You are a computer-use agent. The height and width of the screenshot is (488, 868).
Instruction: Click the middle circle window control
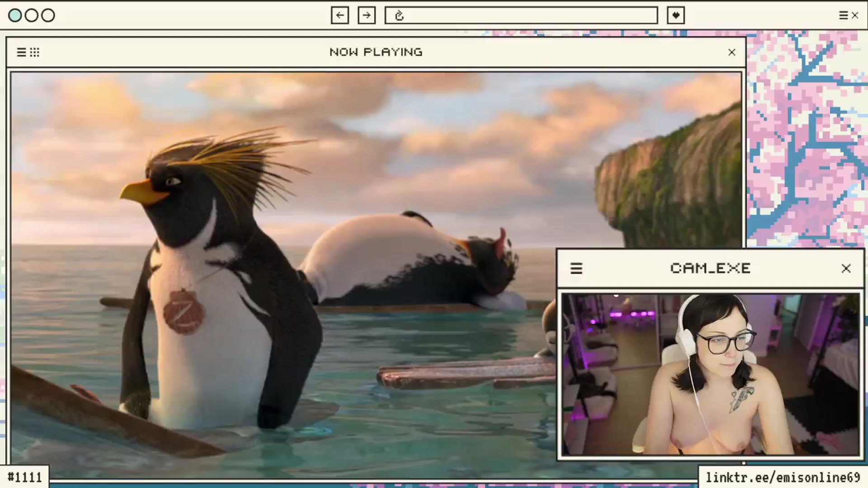click(x=32, y=15)
